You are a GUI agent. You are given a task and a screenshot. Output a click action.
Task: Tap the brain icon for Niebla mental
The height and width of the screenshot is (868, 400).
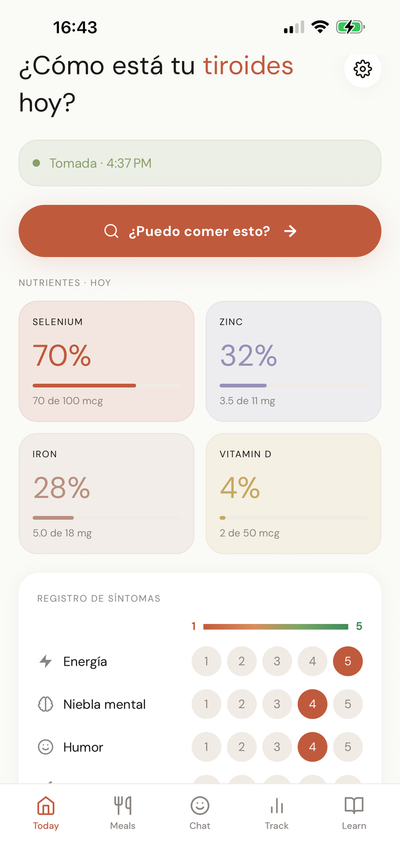click(46, 705)
